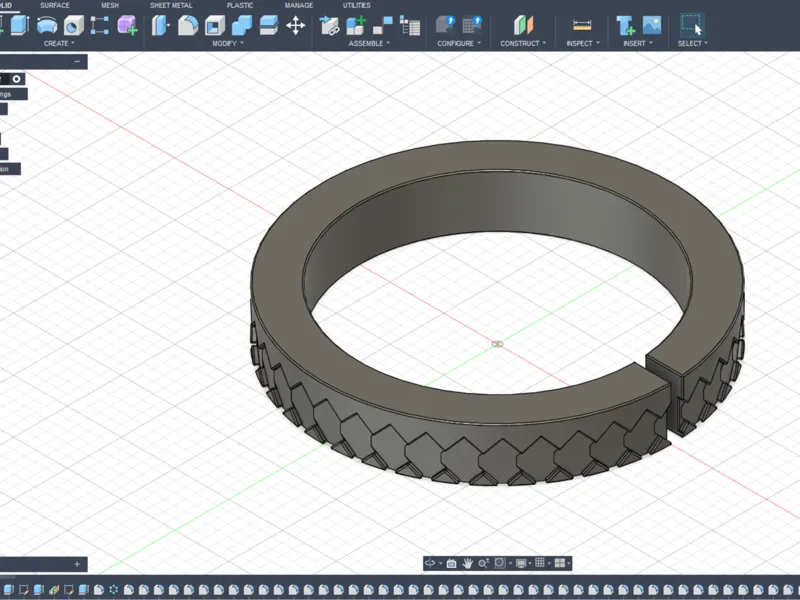Switch to the SURFACE tab
Viewport: 800px width, 600px height.
(x=55, y=5)
